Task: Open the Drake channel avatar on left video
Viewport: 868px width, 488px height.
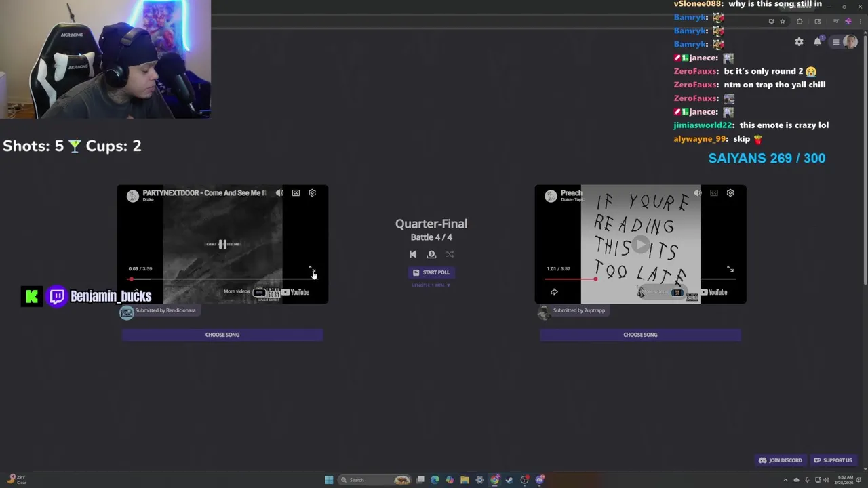Action: [132, 196]
